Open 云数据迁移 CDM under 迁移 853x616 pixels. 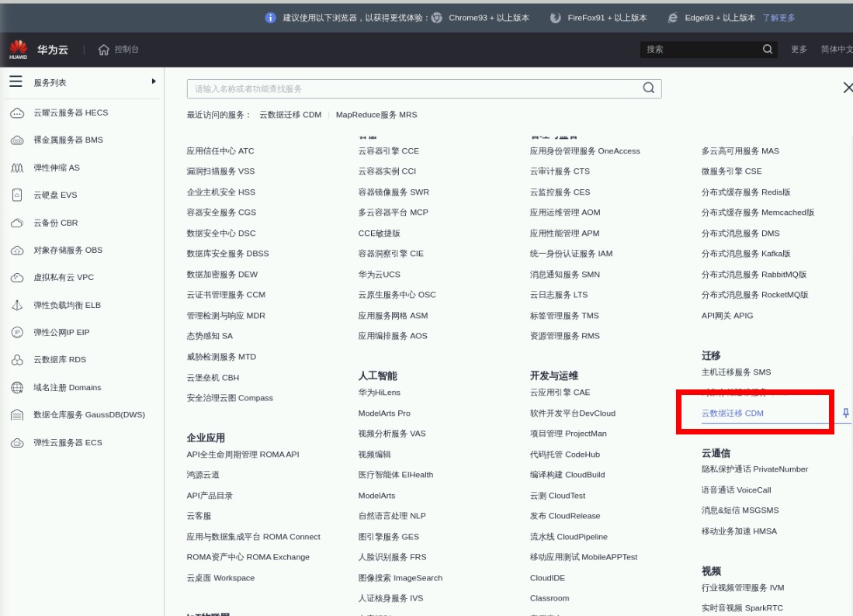point(732,414)
